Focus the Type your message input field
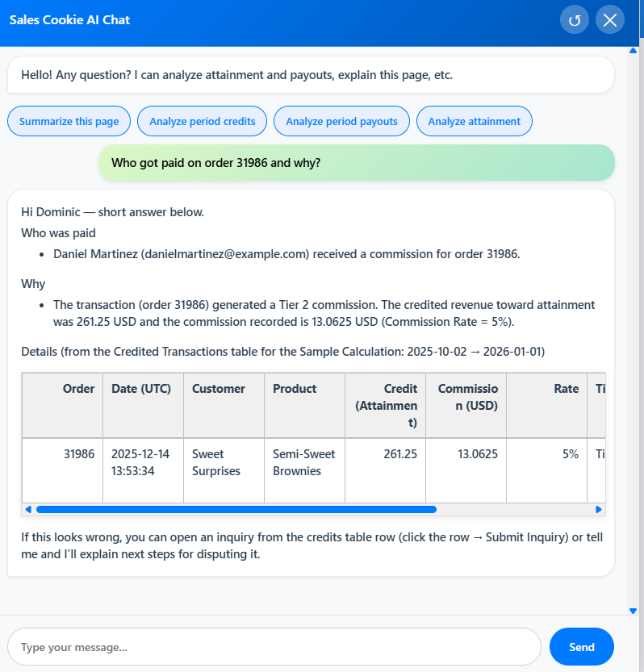This screenshot has height=672, width=644. click(x=274, y=647)
